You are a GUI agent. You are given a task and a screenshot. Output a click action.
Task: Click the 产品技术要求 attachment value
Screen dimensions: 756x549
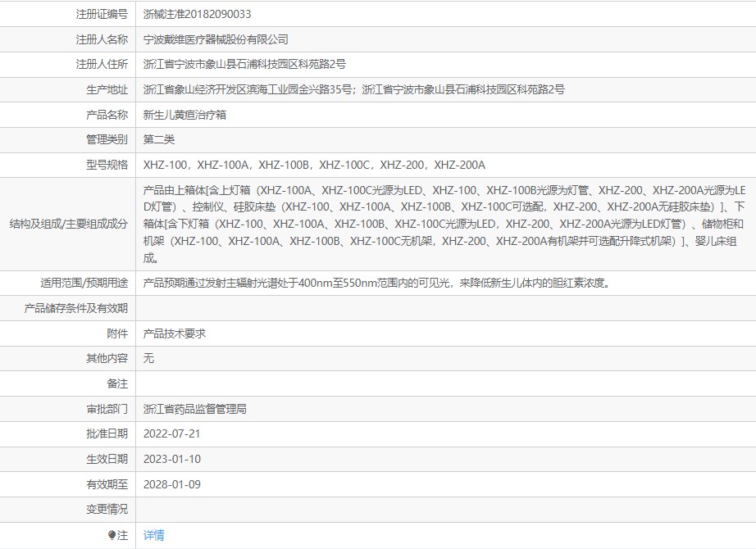[174, 333]
